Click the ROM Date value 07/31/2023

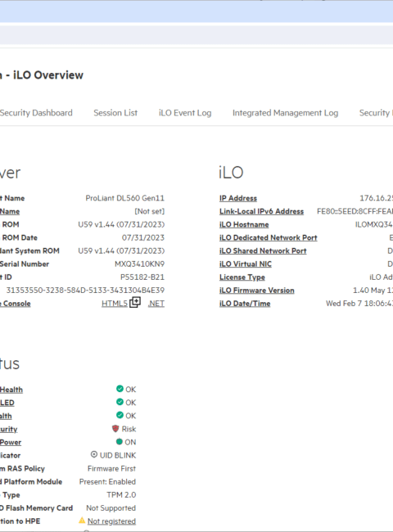(x=143, y=238)
